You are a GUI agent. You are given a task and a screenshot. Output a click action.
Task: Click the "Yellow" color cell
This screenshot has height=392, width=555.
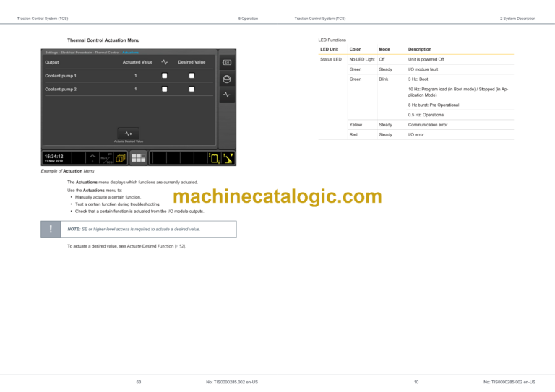click(356, 125)
